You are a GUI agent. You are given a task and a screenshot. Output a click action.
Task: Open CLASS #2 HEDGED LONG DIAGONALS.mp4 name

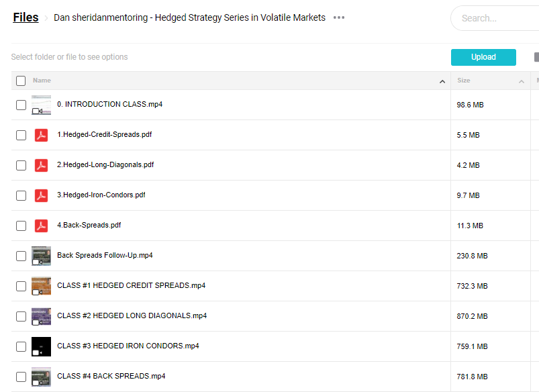tap(132, 315)
